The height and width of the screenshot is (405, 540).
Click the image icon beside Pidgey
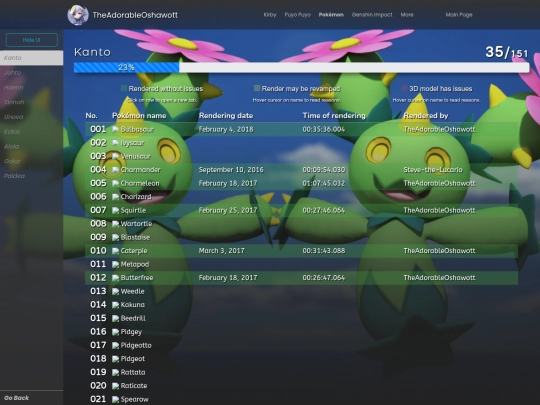[115, 332]
